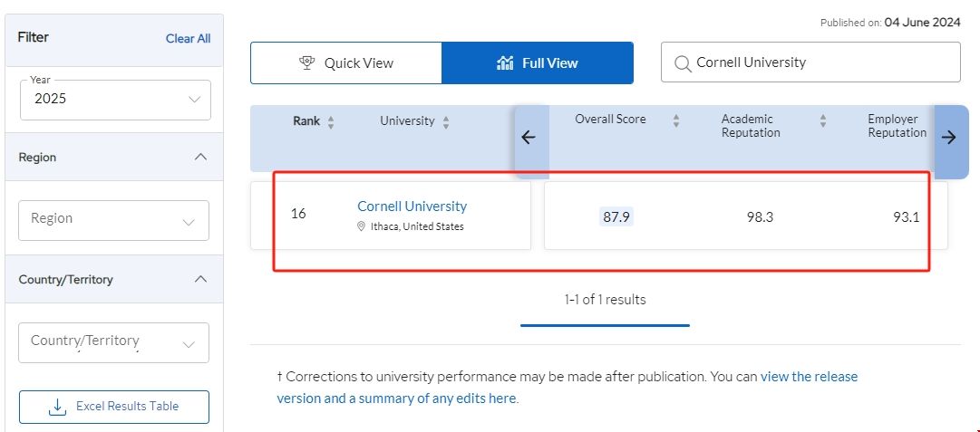
Task: Open the Country/Territory dropdown
Action: pos(113,342)
